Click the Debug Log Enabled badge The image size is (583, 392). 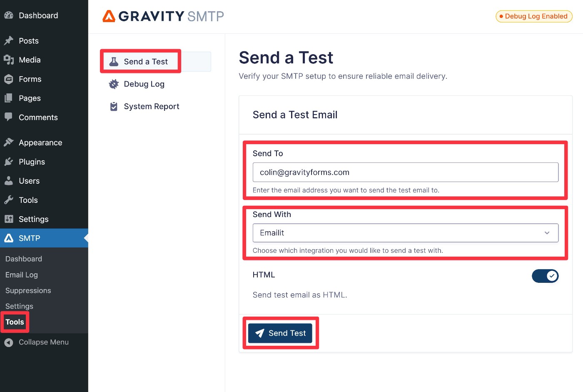[533, 16]
